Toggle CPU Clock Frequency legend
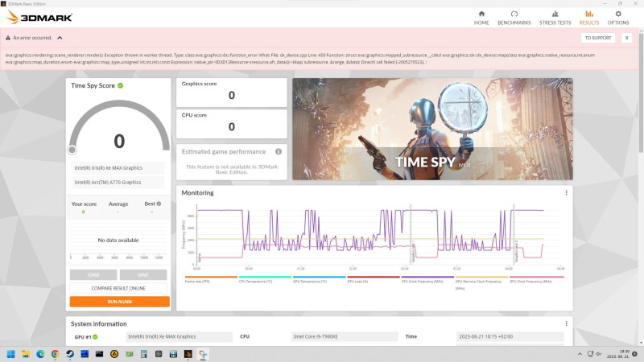This screenshot has height=362, width=644. click(x=427, y=279)
